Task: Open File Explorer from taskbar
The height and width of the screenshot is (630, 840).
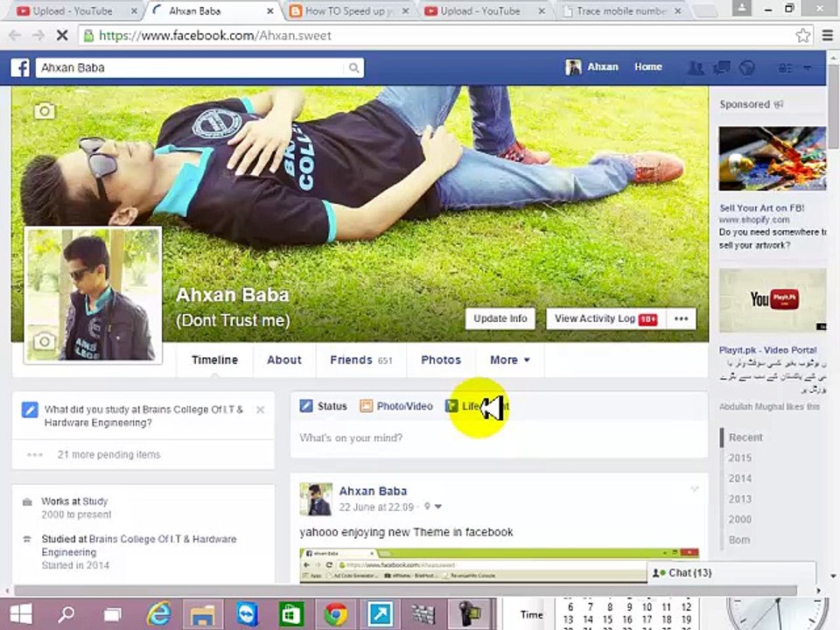Action: pyautogui.click(x=202, y=614)
